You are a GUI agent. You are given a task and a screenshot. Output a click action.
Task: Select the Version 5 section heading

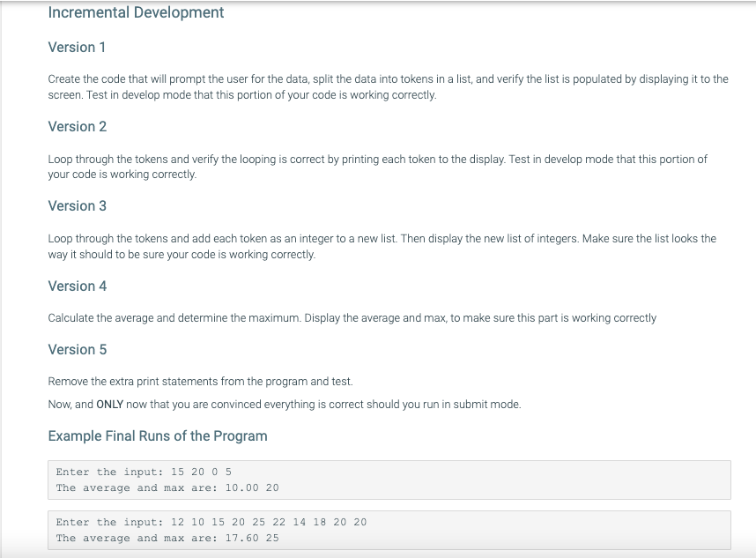(x=78, y=350)
